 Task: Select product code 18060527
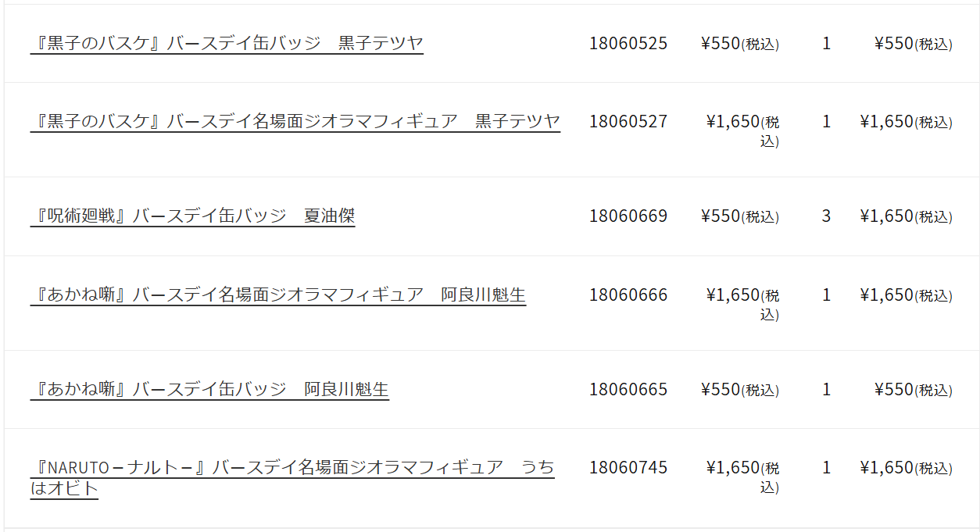point(628,121)
